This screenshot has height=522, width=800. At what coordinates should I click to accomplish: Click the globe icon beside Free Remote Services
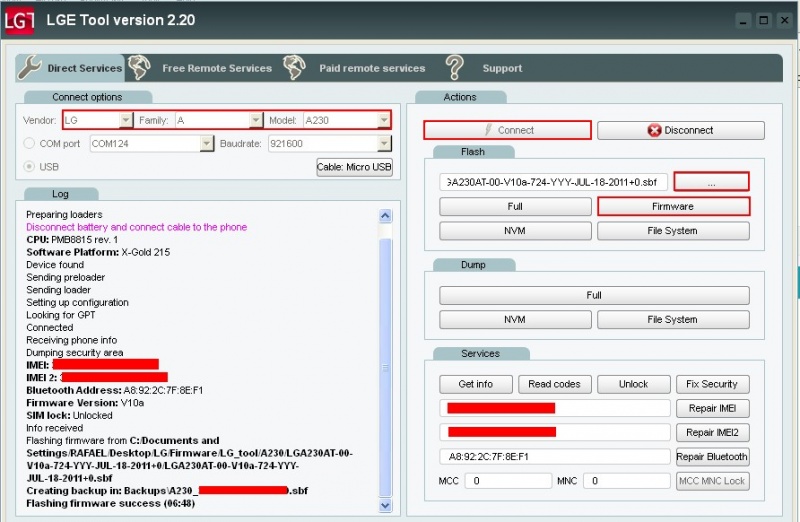coord(139,67)
